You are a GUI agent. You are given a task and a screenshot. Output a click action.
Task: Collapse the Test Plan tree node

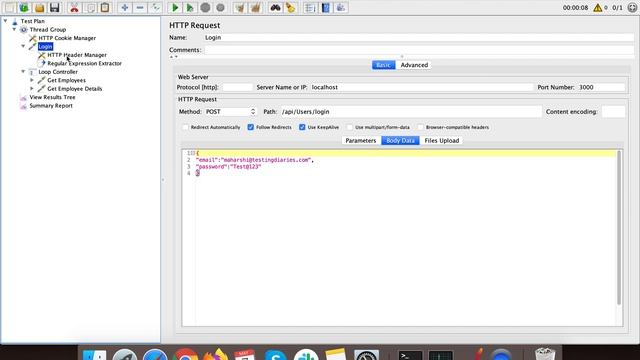coord(5,21)
